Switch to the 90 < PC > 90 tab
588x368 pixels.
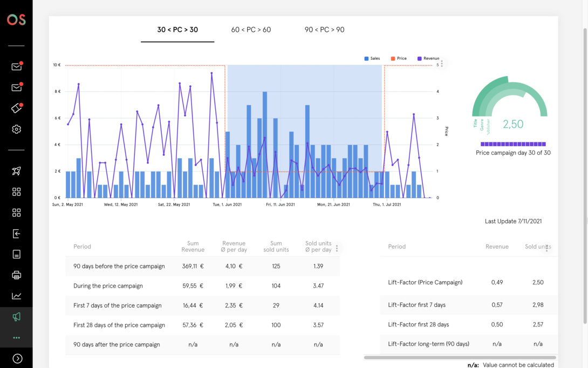[x=324, y=30]
